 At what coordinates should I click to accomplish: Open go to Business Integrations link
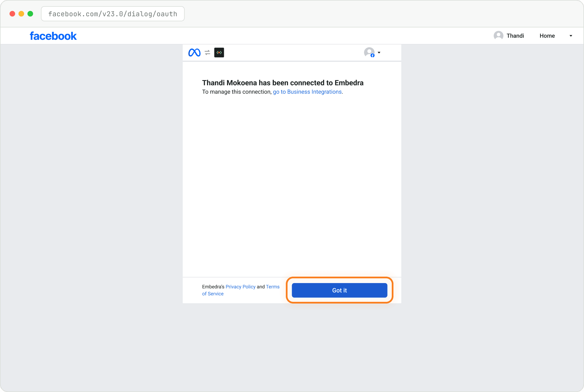point(307,92)
